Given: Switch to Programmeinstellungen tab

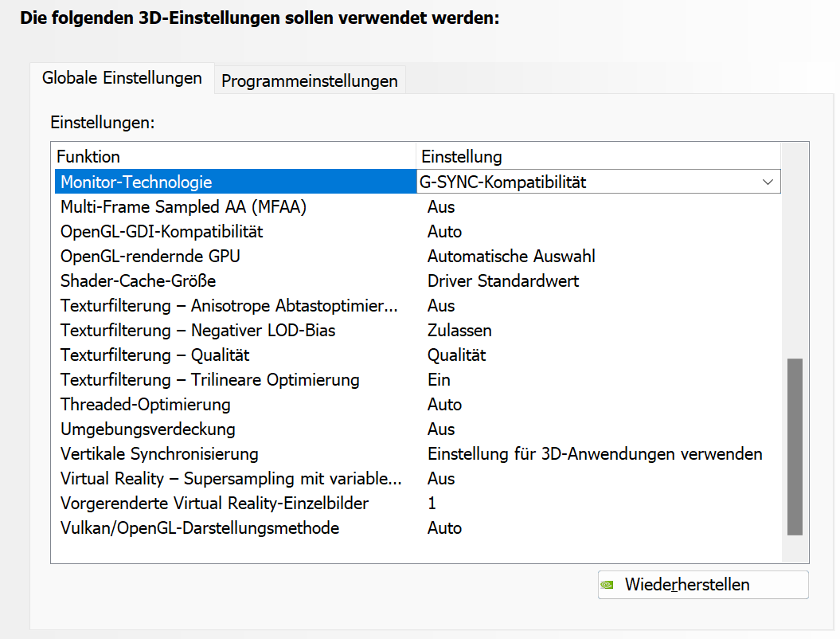Looking at the screenshot, I should (310, 80).
